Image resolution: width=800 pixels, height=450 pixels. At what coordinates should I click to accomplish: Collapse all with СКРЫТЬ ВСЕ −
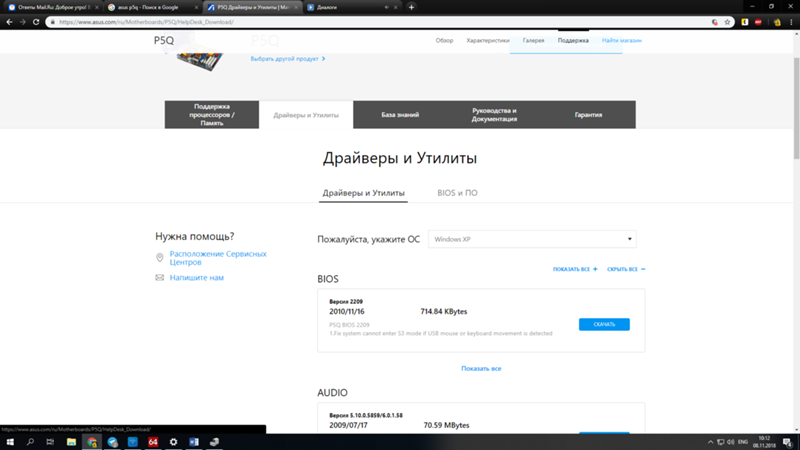coord(626,269)
